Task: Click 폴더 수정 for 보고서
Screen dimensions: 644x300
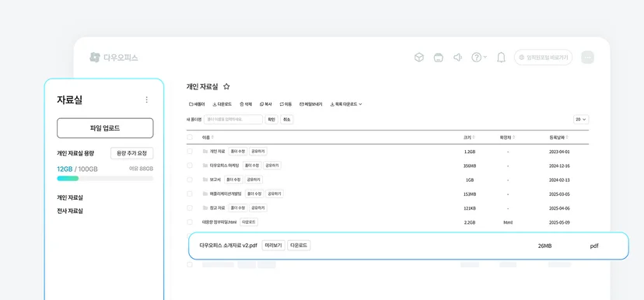Action: point(233,180)
